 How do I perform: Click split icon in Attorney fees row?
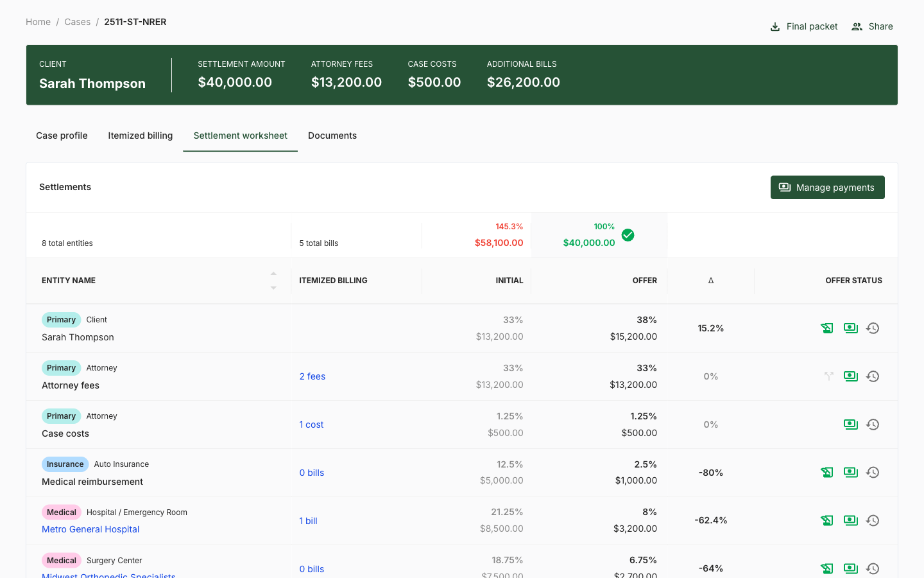pyautogui.click(x=829, y=376)
